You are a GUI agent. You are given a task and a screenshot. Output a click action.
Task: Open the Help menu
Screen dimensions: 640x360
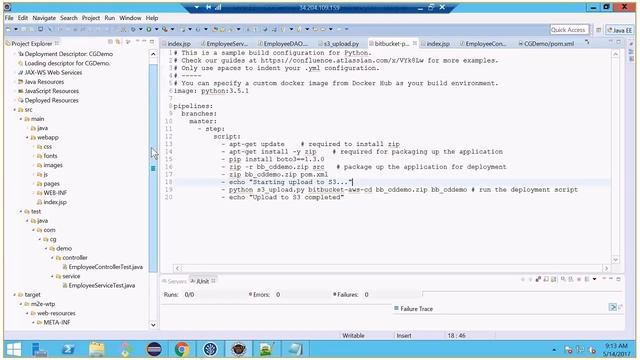coord(152,18)
